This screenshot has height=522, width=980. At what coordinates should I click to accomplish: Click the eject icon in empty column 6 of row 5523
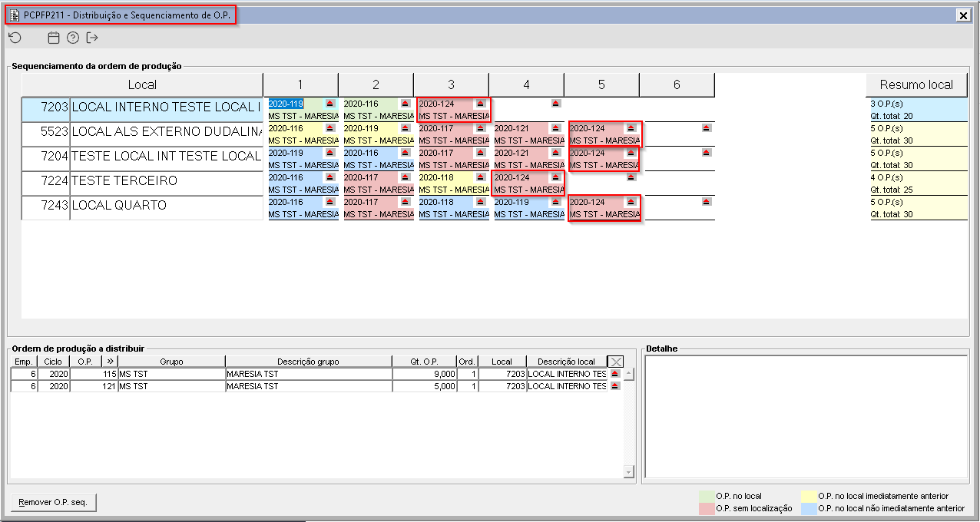[x=707, y=128]
